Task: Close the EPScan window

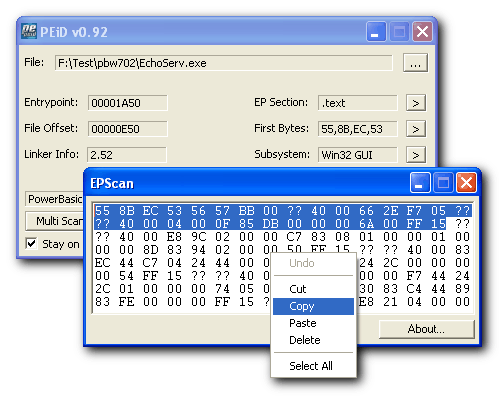Action: click(466, 183)
